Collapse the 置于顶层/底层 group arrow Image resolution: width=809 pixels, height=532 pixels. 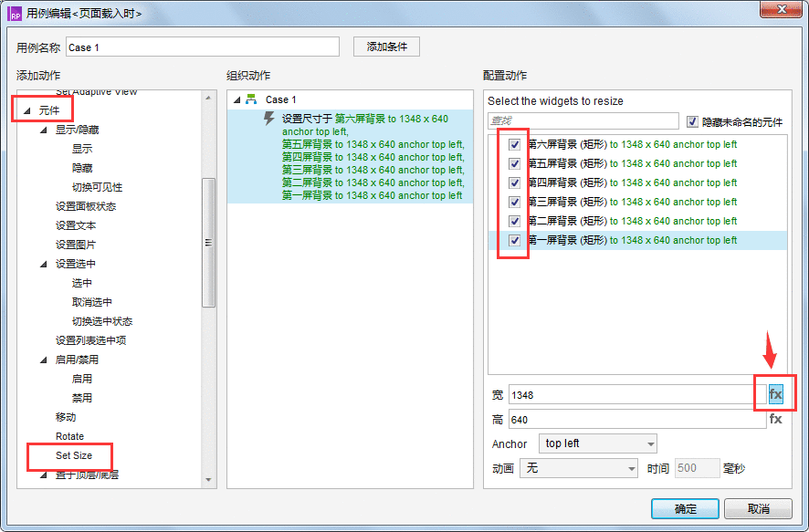(x=44, y=475)
